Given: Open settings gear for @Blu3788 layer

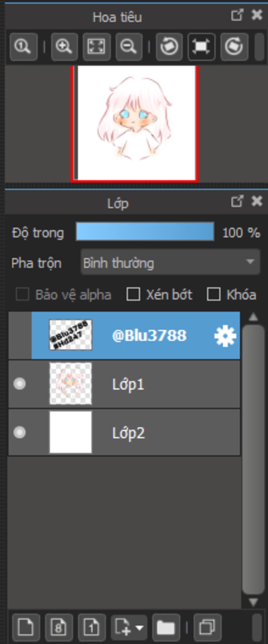Looking at the screenshot, I should (225, 336).
